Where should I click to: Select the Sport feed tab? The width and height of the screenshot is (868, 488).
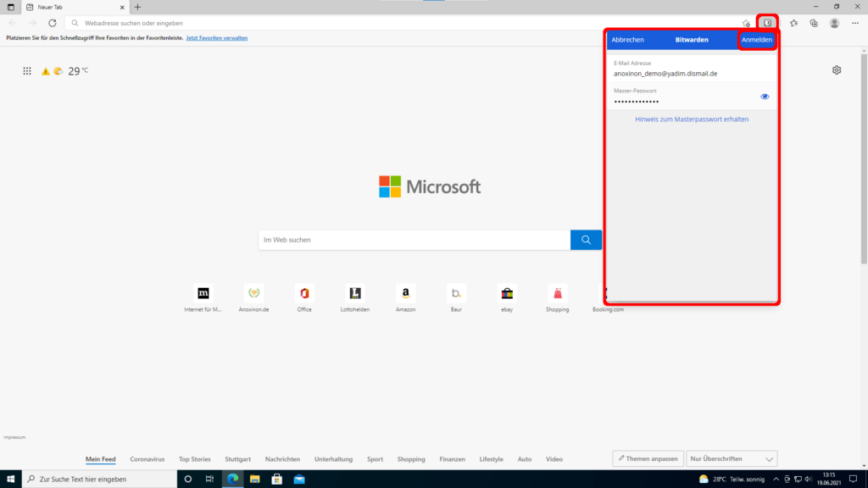(375, 459)
